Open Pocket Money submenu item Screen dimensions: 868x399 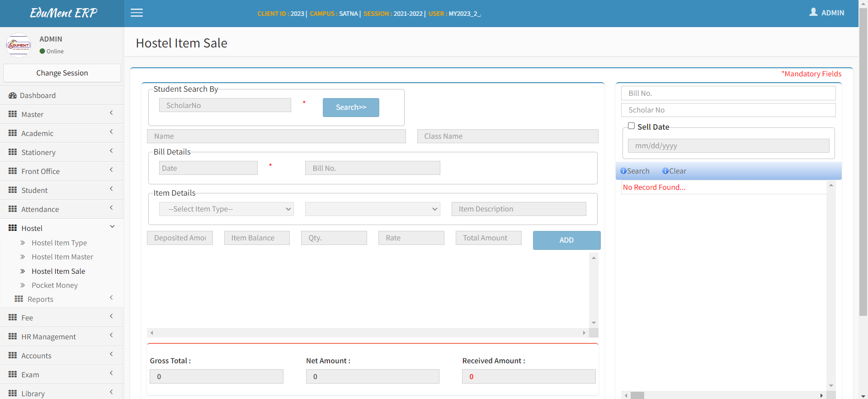click(x=55, y=285)
